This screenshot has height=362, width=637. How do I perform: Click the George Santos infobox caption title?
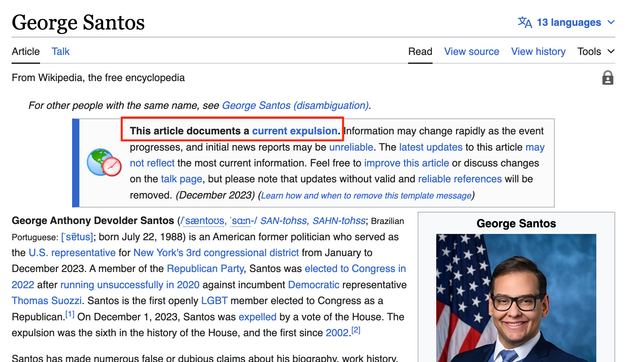coord(516,223)
